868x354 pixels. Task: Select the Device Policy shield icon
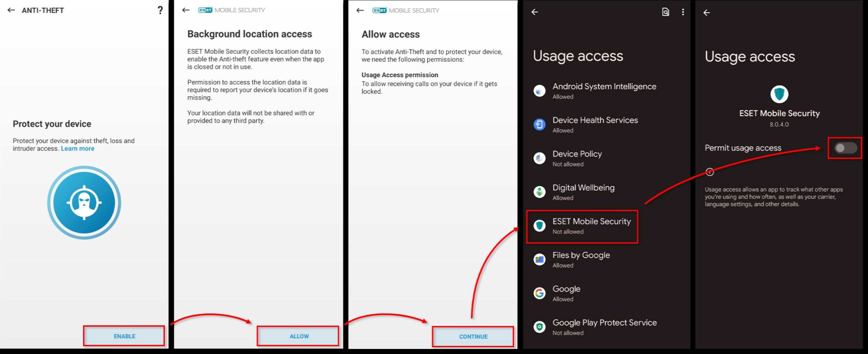coord(539,158)
